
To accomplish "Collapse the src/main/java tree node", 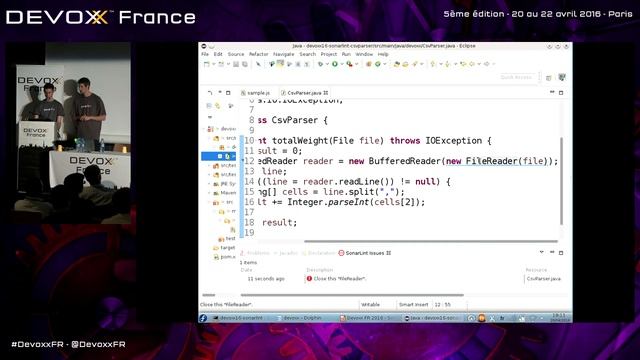I will [x=209, y=138].
